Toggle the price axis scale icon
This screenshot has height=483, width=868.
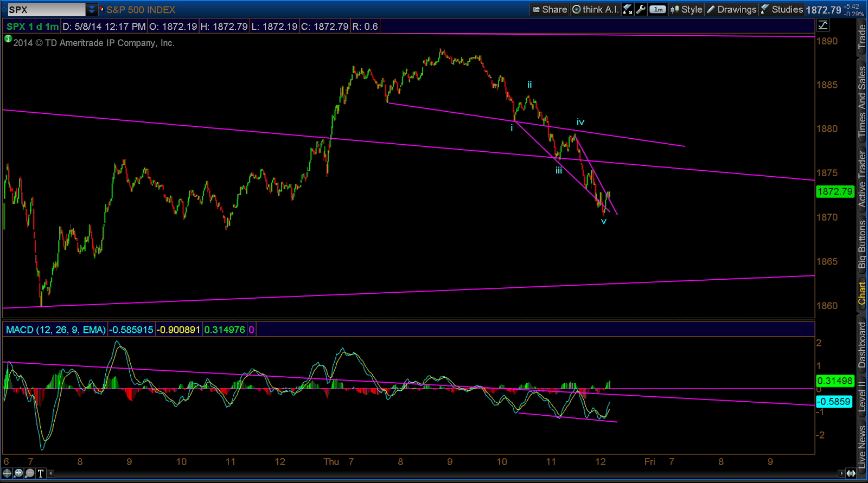click(x=823, y=25)
